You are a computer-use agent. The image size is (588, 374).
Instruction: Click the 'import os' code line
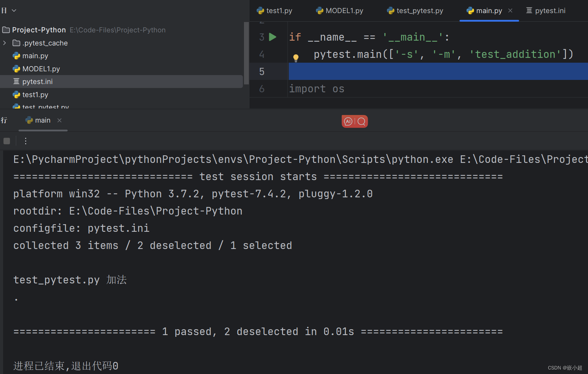click(317, 89)
